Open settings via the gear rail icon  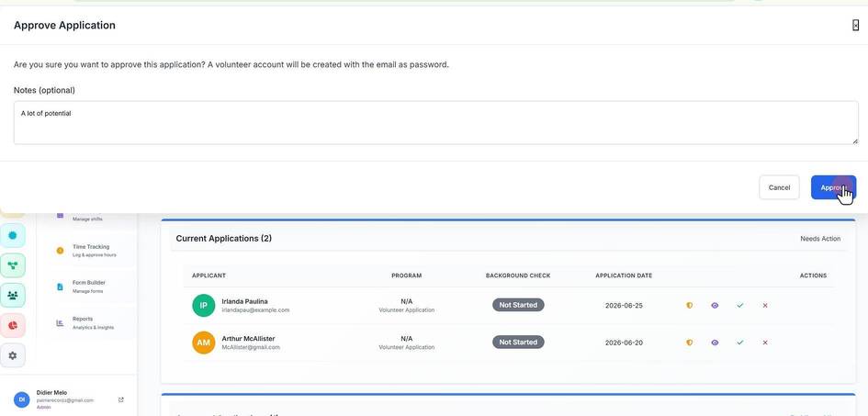pyautogui.click(x=13, y=355)
